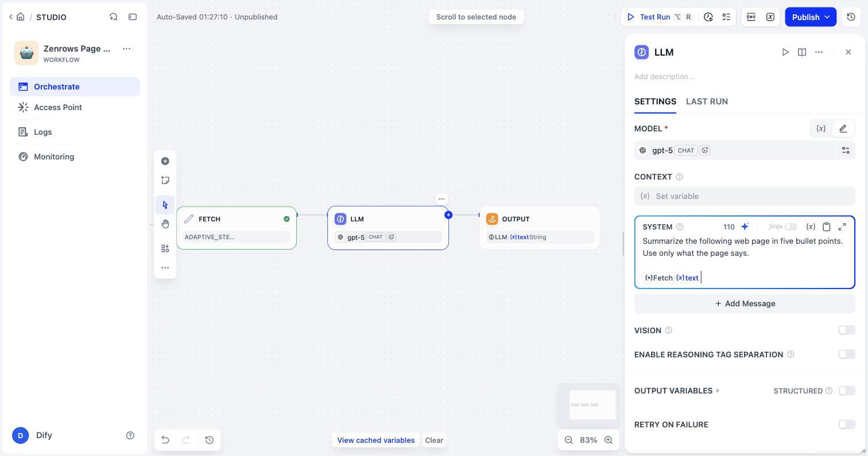This screenshot has width=868, height=456.
Task: Expand the Output Variables section
Action: (677, 391)
